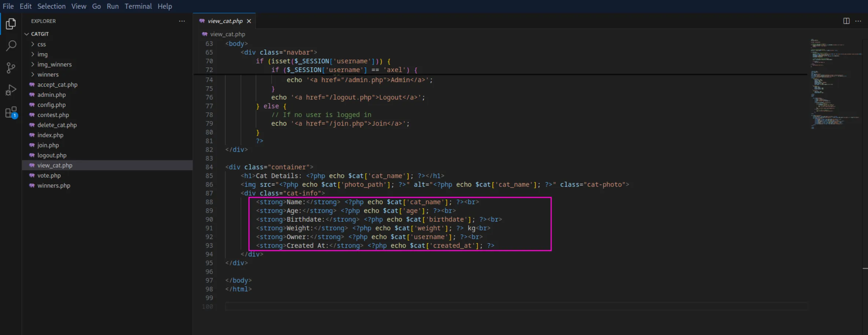Screen dimensions: 868x335
Task: Click PHP file icon beside winners.php
Action: 32,186
